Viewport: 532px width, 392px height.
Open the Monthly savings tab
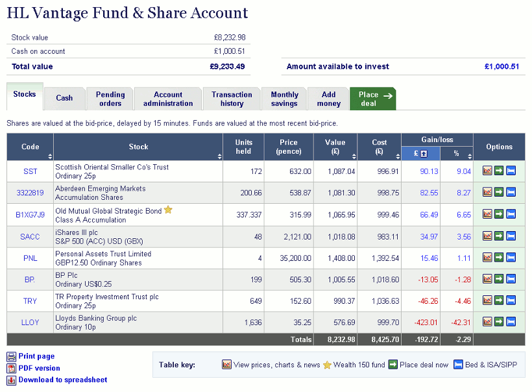pyautogui.click(x=284, y=99)
